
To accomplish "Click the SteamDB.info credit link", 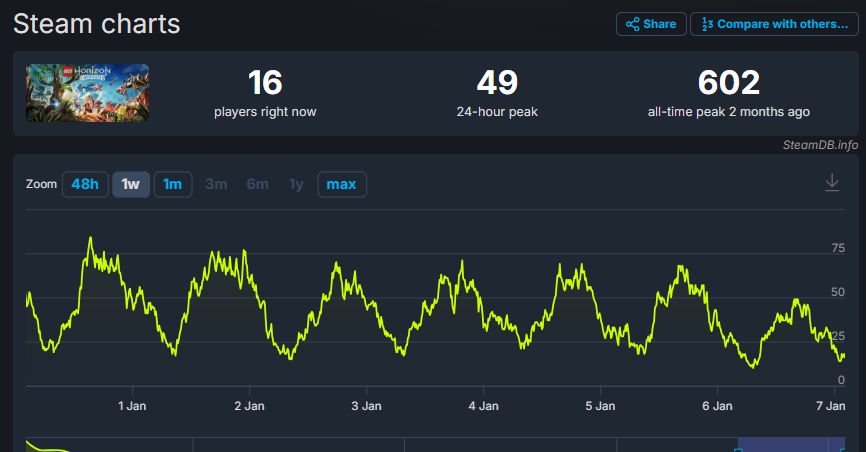I will pos(820,145).
